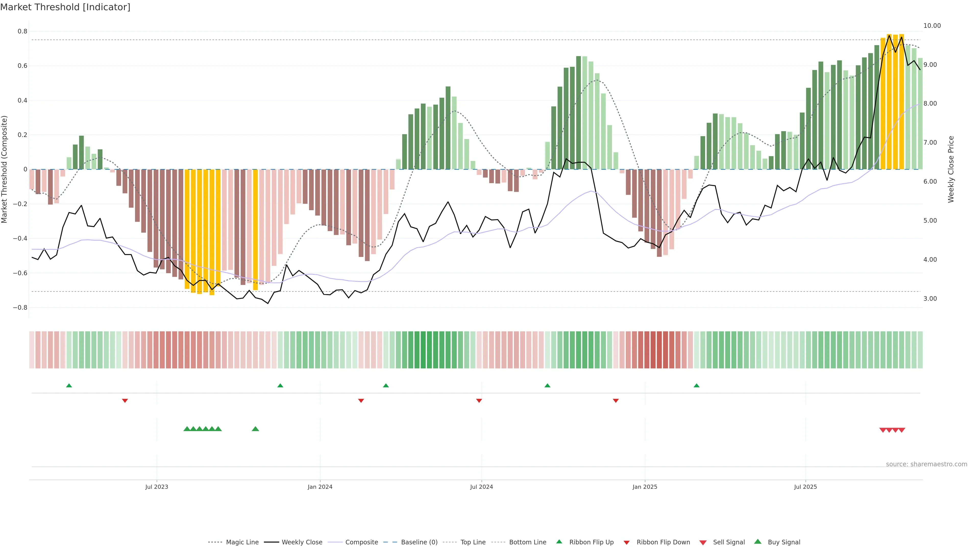Click the first red ribbon flip down marker

[x=125, y=400]
